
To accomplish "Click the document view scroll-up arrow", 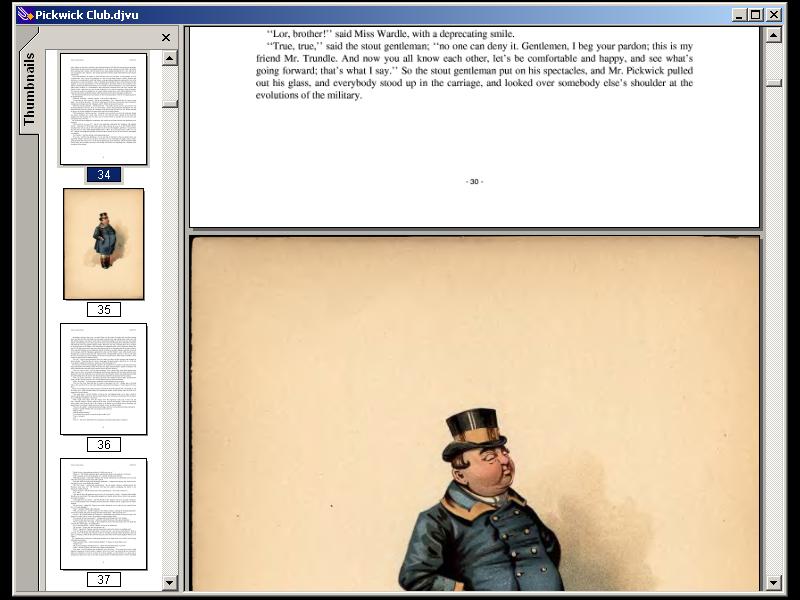I will [773, 35].
